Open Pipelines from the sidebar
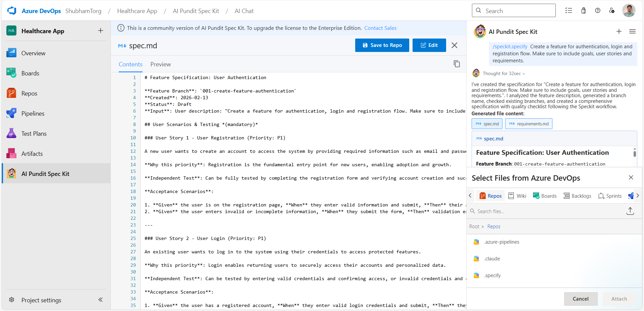Image resolution: width=644 pixels, height=311 pixels. coord(33,114)
